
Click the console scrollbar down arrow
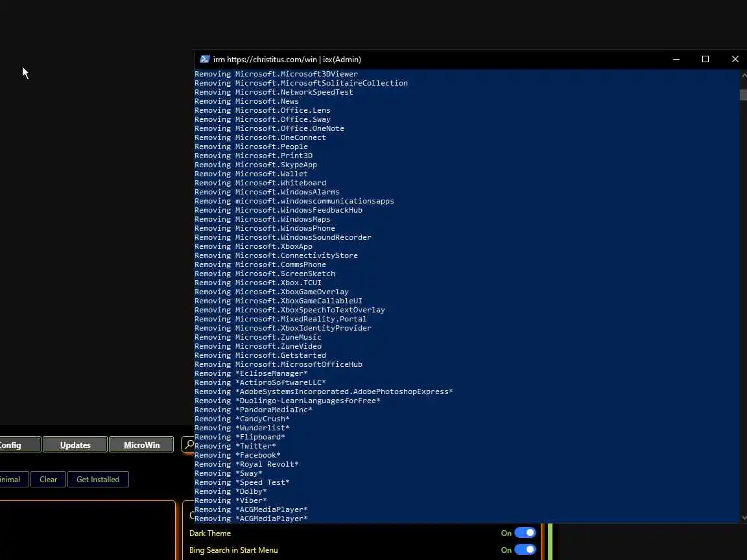(x=744, y=518)
